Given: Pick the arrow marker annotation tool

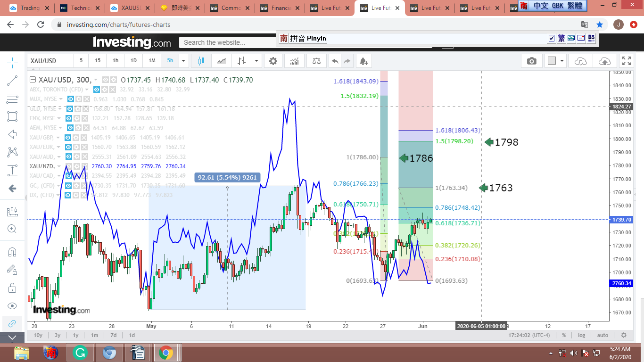Looking at the screenshot, I should coord(12,134).
